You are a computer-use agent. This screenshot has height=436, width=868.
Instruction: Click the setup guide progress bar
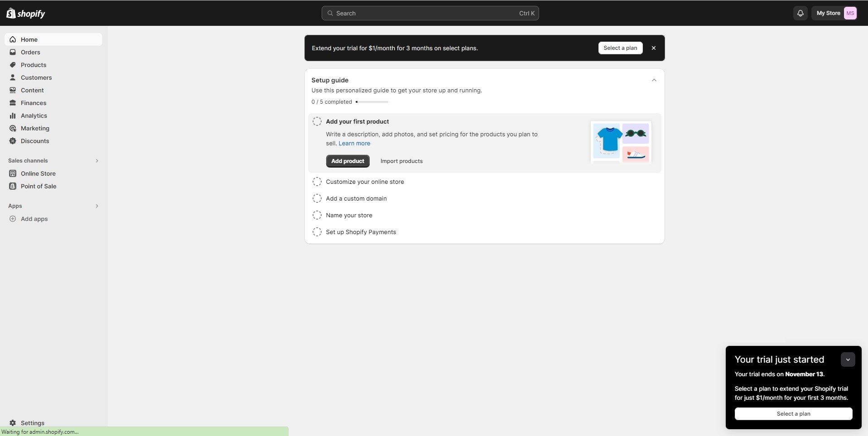pyautogui.click(x=372, y=102)
